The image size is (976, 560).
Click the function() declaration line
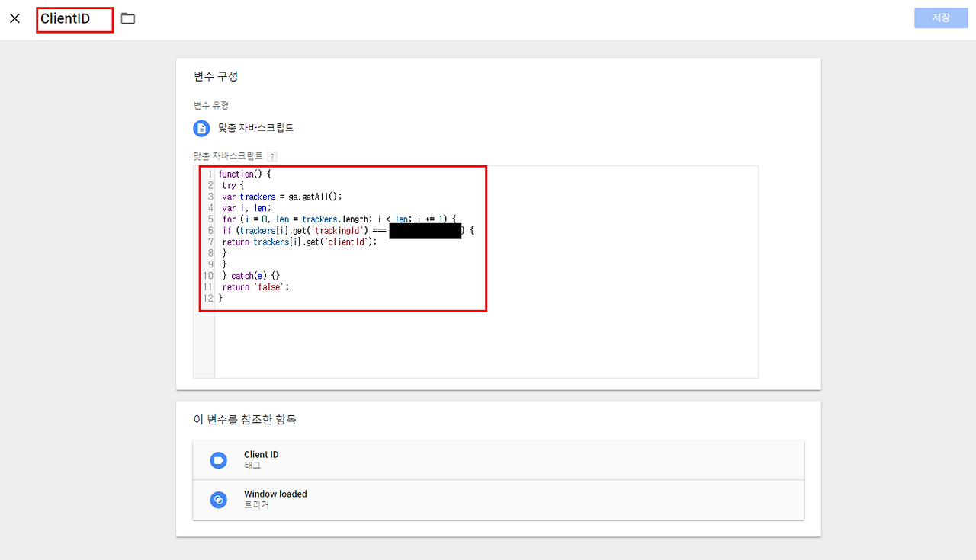[245, 174]
